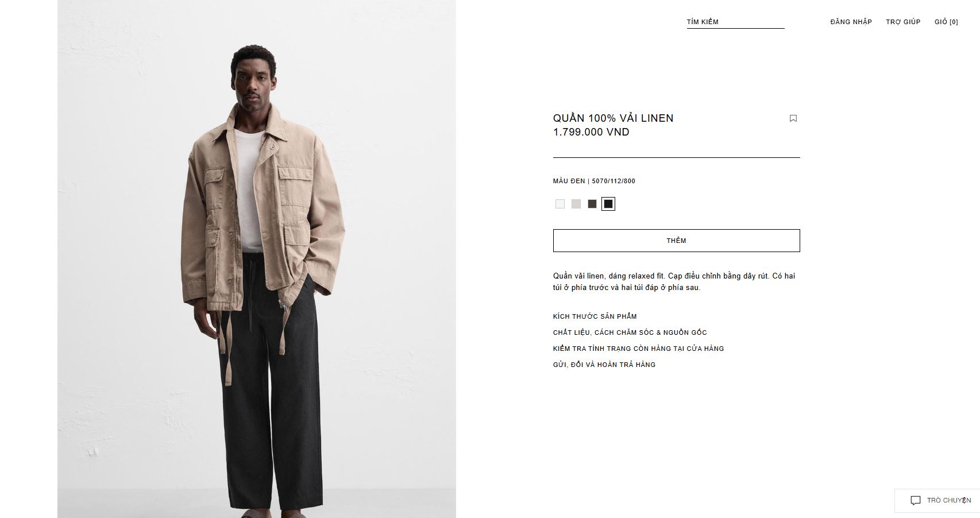This screenshot has width=980, height=518.
Task: Select the white color swatch
Action: (x=560, y=204)
